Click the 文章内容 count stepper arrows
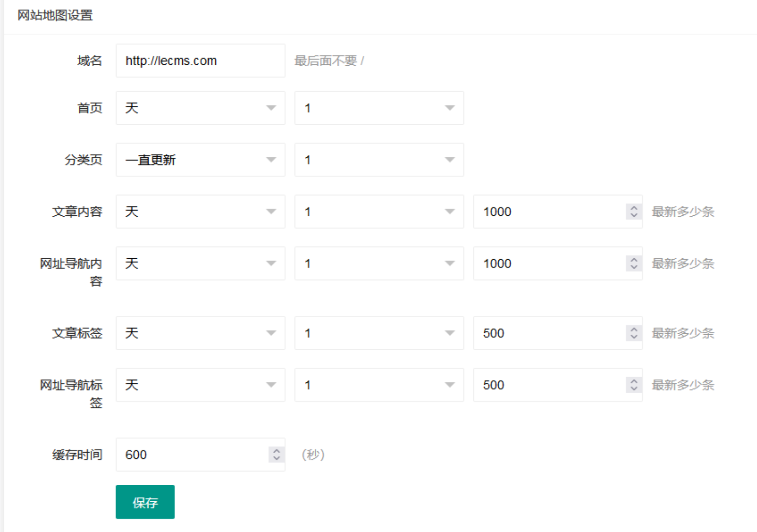 [633, 212]
